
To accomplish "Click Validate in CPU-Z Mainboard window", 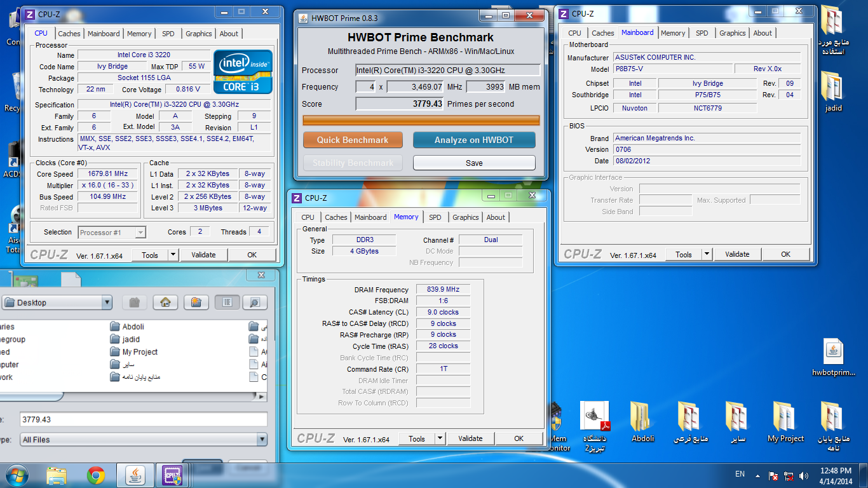I will [x=737, y=254].
